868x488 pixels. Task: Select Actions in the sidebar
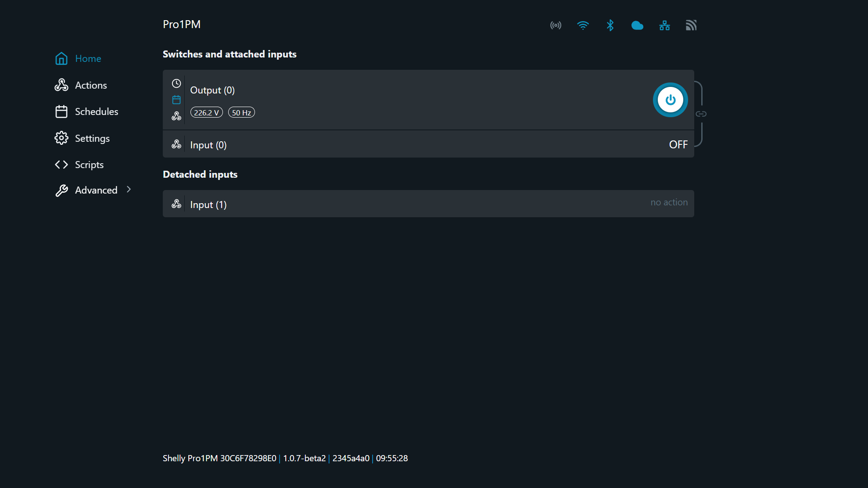(91, 85)
